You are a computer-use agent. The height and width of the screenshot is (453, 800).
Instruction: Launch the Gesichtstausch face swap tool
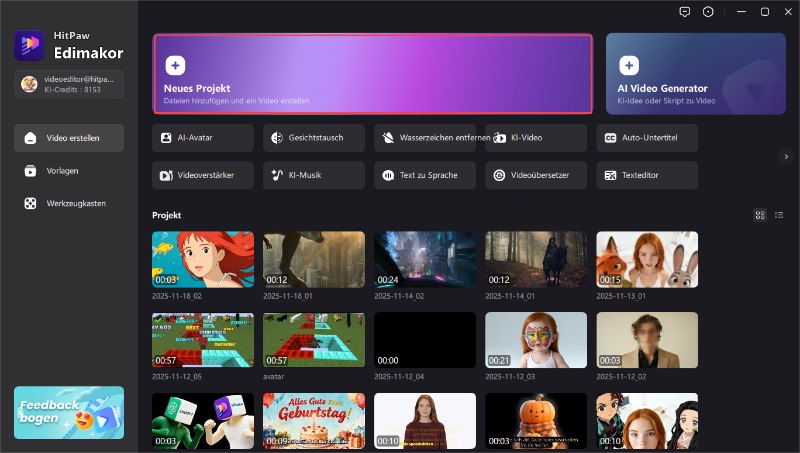[x=313, y=137]
